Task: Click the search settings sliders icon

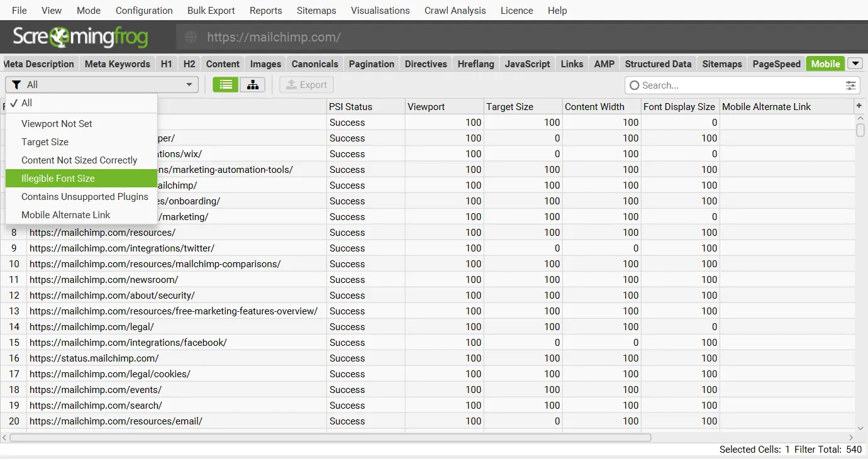Action: pos(850,86)
